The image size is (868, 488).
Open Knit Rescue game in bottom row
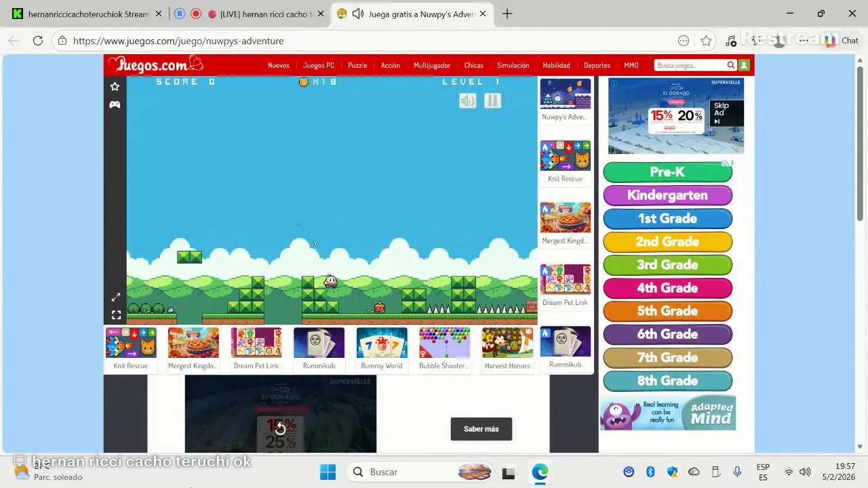131,343
